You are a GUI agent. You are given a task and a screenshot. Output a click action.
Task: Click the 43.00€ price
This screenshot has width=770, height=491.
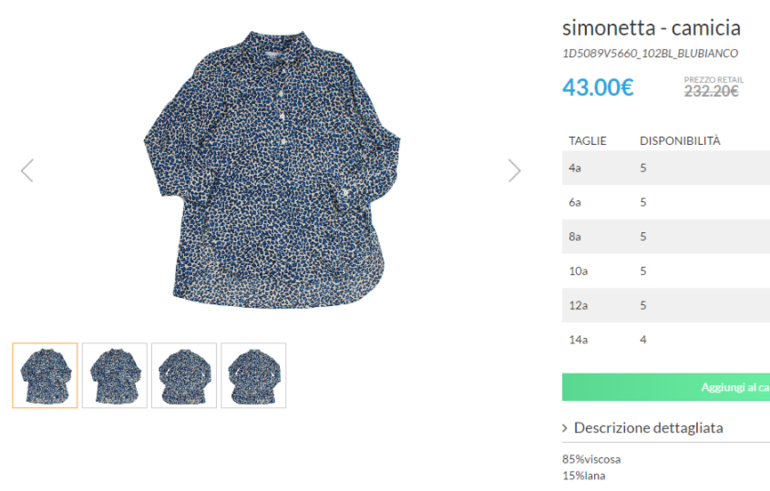click(598, 88)
